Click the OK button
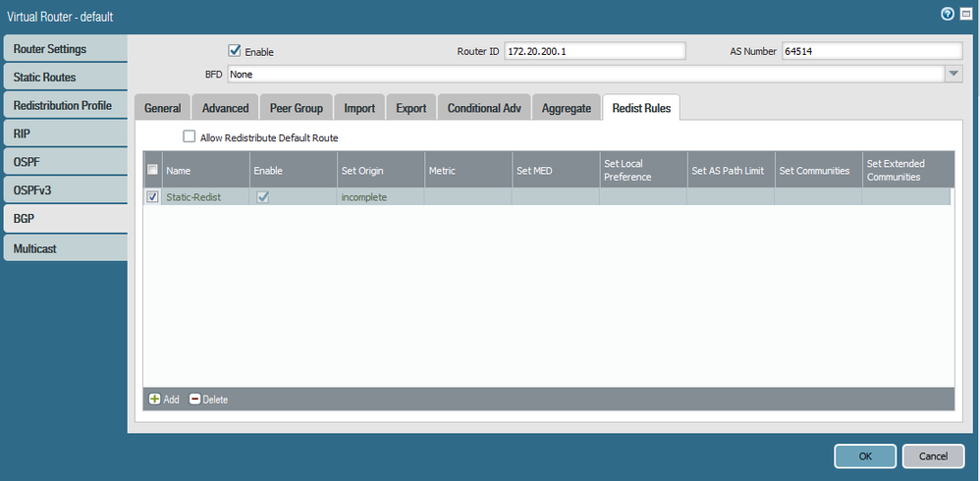This screenshot has height=481, width=980. (x=865, y=456)
